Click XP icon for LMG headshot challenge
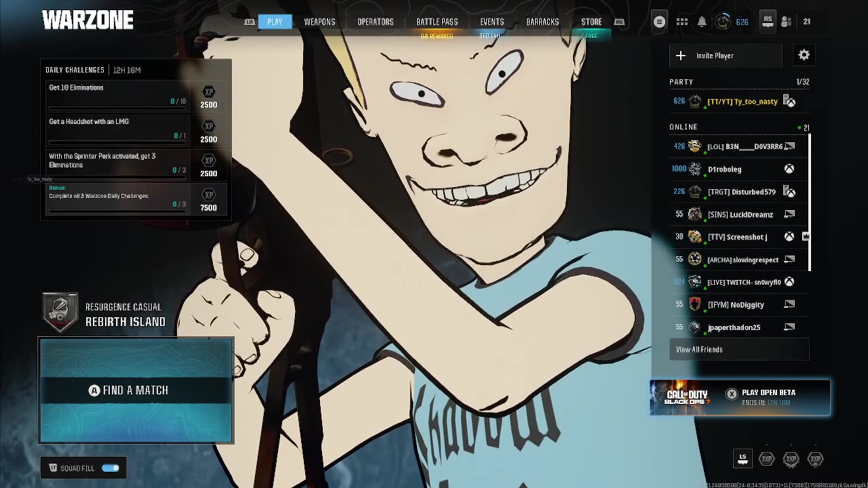Image resolution: width=868 pixels, height=488 pixels. (208, 126)
